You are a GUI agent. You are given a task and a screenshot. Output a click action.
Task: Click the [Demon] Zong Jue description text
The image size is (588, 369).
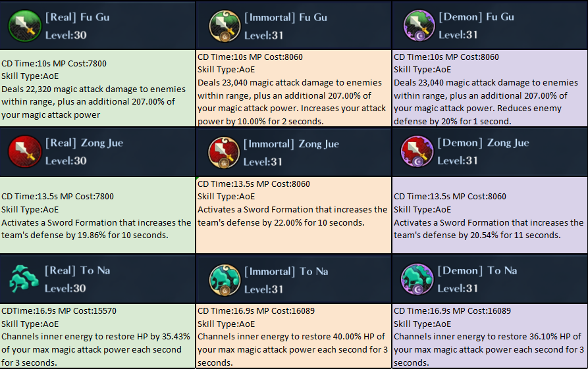click(489, 228)
